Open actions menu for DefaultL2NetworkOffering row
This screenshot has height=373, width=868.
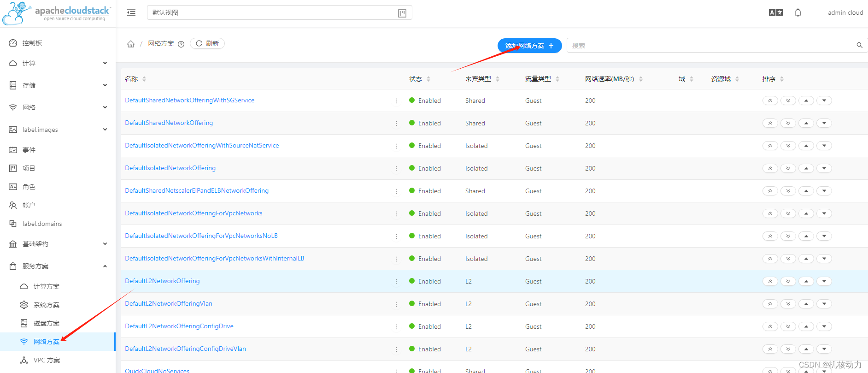(x=396, y=281)
